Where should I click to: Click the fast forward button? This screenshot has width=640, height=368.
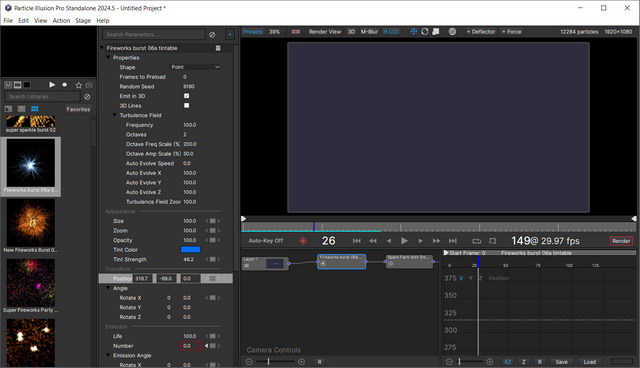436,241
